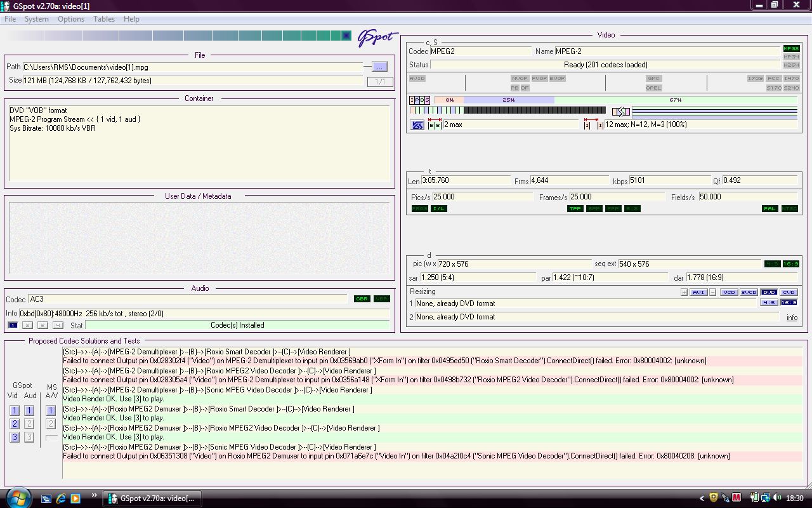Select the DVD resizing format
This screenshot has width=812, height=508.
coord(769,292)
